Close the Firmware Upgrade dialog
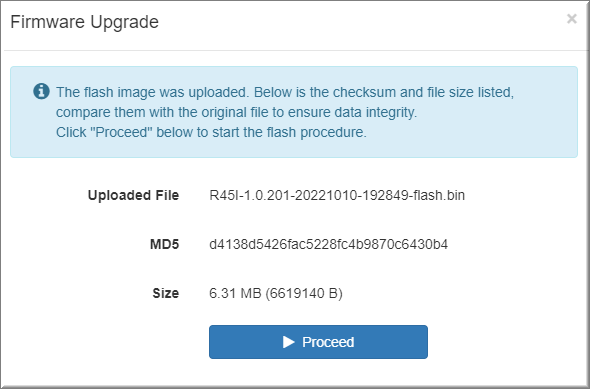The width and height of the screenshot is (590, 389). tap(572, 18)
